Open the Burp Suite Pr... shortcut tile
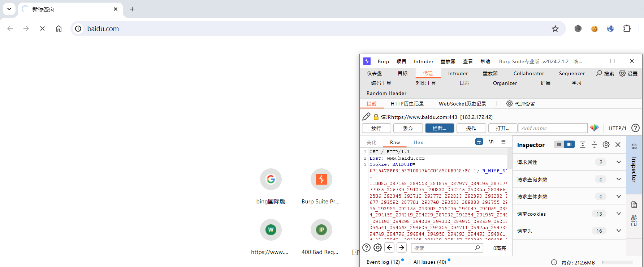644x267 pixels. click(321, 186)
